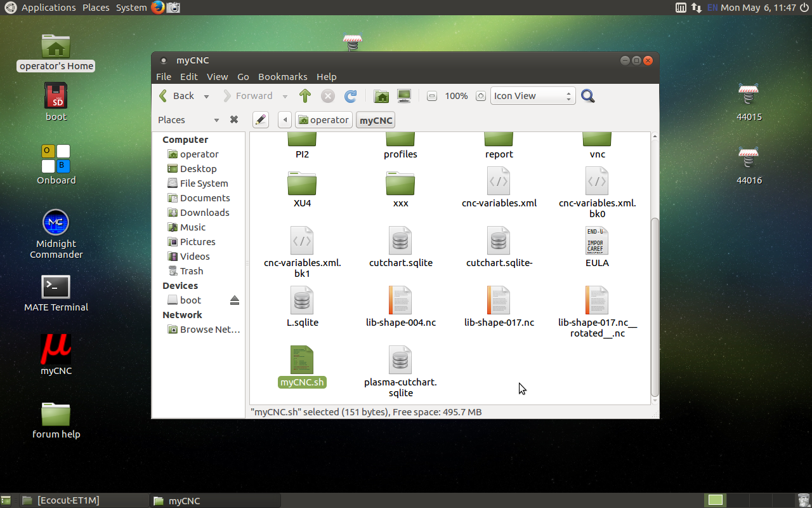Open the Icon View dropdown
812x508 pixels.
pos(533,96)
